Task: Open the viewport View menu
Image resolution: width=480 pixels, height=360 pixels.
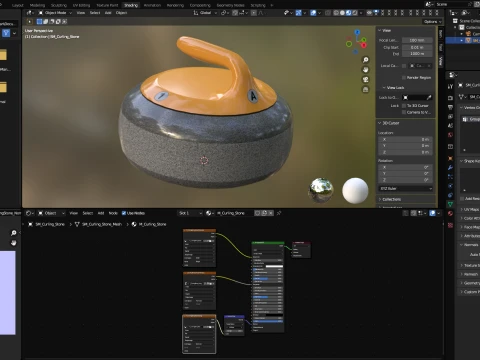Action: point(81,13)
